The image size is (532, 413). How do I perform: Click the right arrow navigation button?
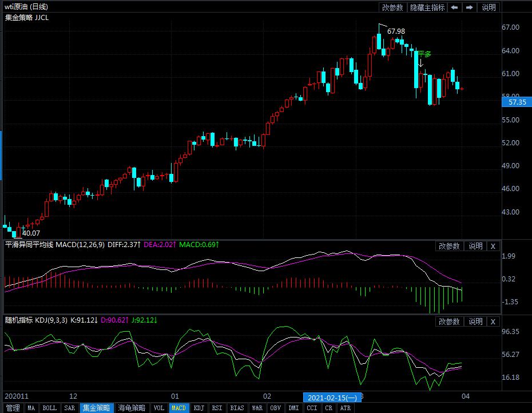tap(469, 7)
